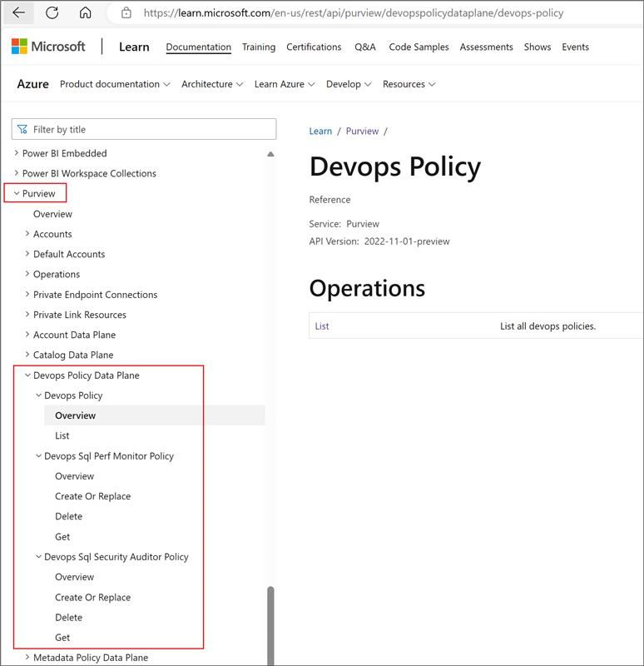Select the Create Or Replace tree item
The width and height of the screenshot is (644, 666).
pyautogui.click(x=92, y=496)
